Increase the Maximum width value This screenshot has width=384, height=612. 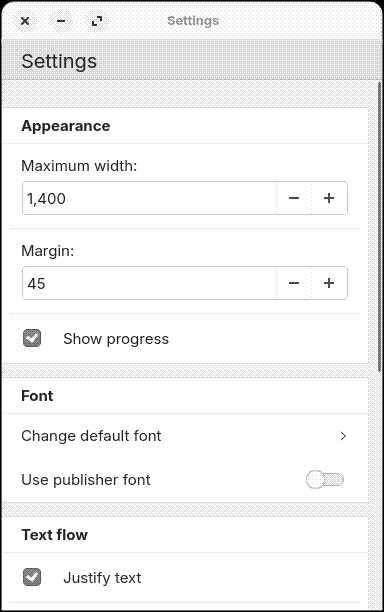329,198
